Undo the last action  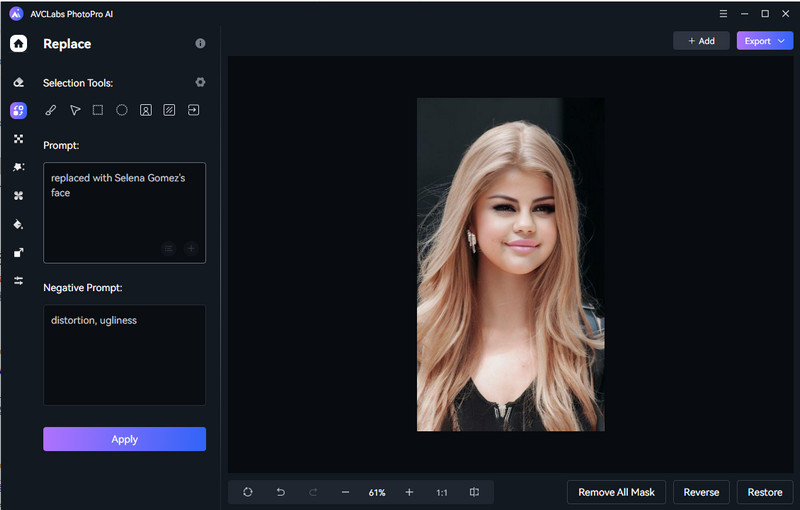[280, 492]
